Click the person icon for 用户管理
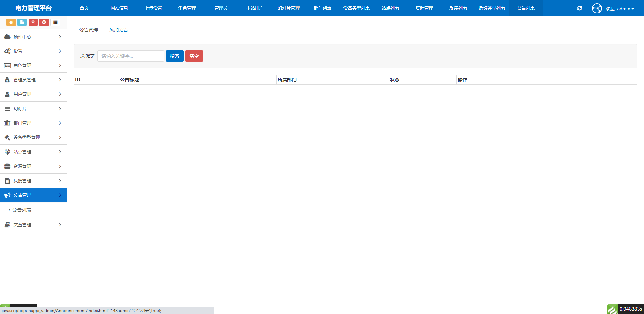The width and height of the screenshot is (644, 314). click(x=7, y=94)
